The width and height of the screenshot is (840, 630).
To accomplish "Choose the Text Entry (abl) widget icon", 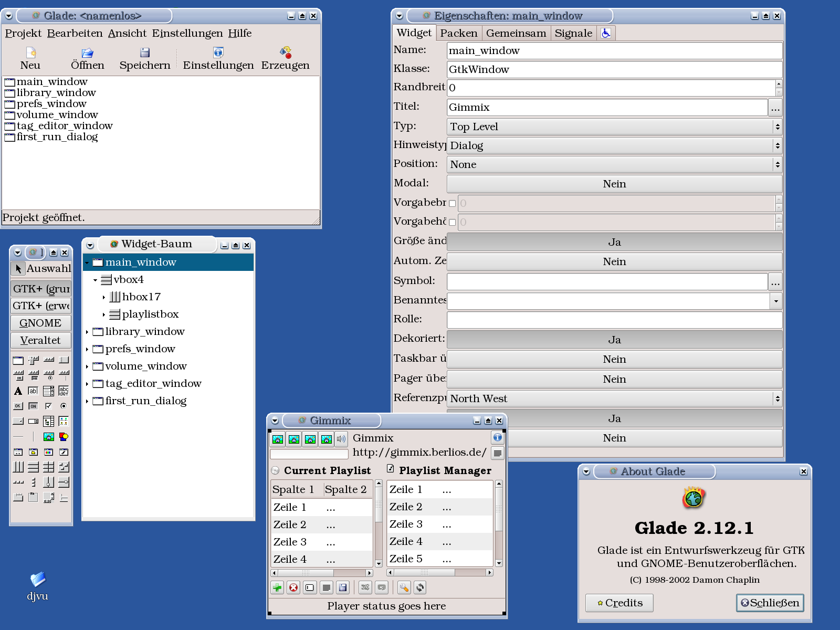I will point(33,391).
